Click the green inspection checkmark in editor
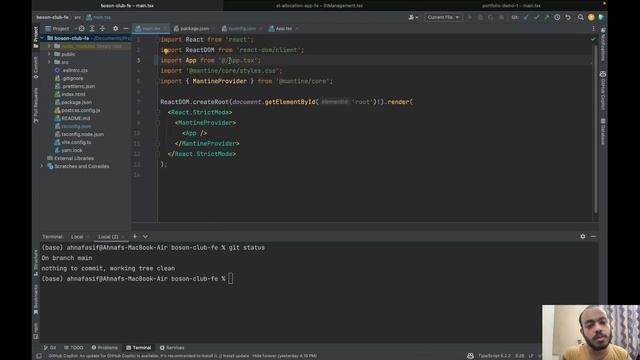 pyautogui.click(x=593, y=39)
